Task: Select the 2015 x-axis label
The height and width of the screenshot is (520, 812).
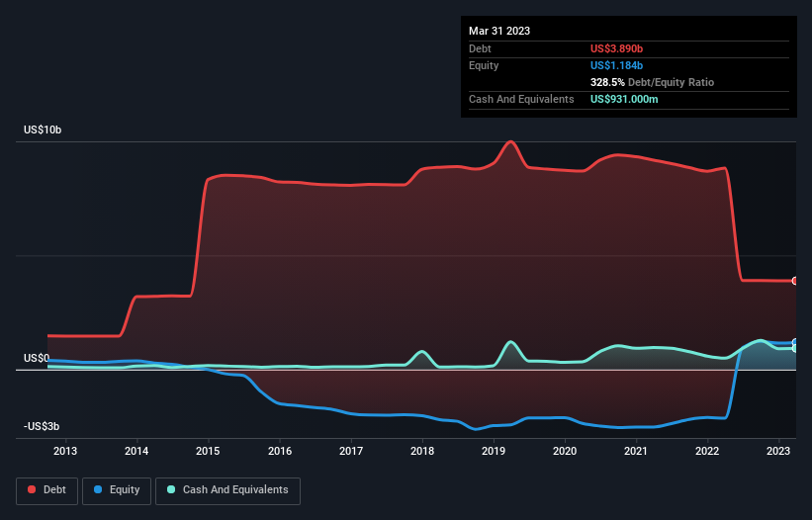Action: point(208,451)
